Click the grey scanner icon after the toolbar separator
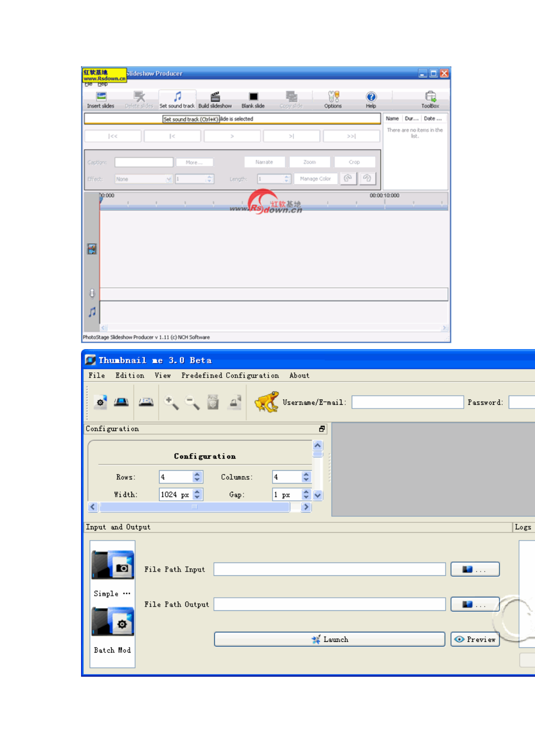 tap(146, 402)
